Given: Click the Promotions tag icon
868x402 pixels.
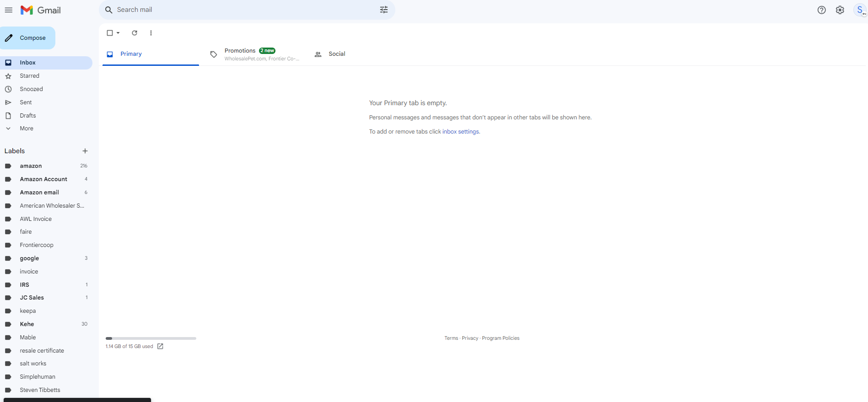Looking at the screenshot, I should [214, 54].
